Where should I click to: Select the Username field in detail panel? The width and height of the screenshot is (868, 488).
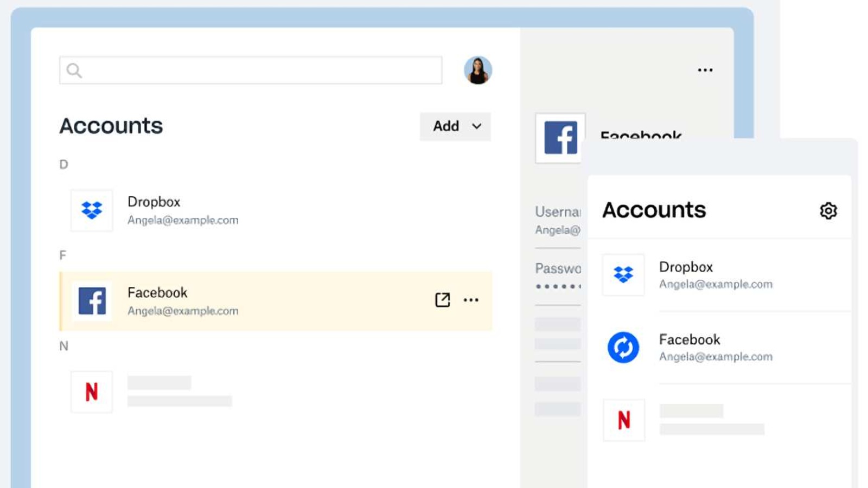558,220
